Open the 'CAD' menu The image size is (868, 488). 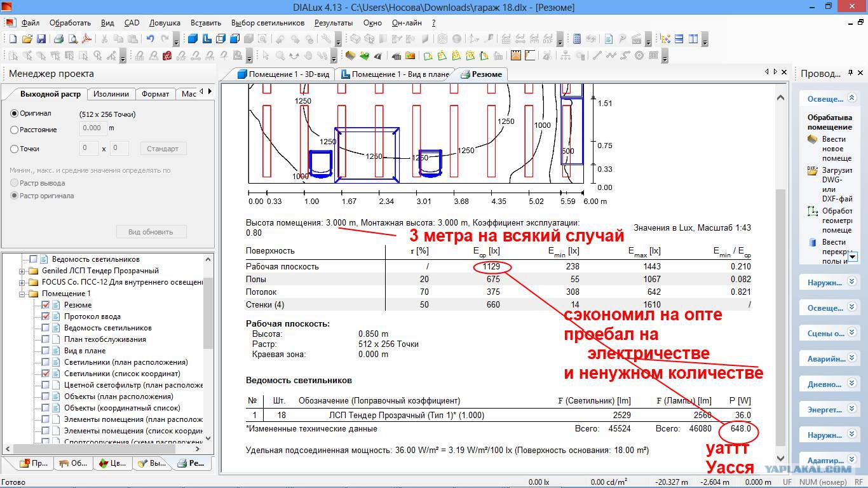pos(132,23)
